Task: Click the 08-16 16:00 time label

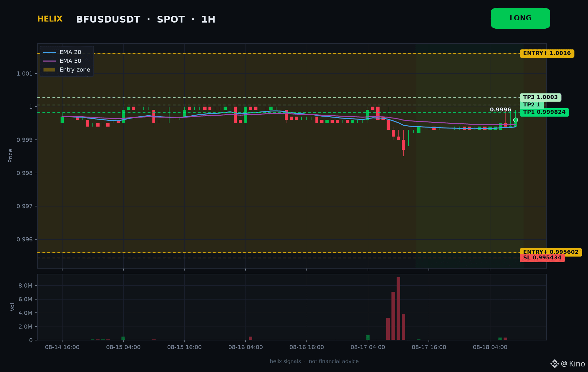Action: coord(307,347)
